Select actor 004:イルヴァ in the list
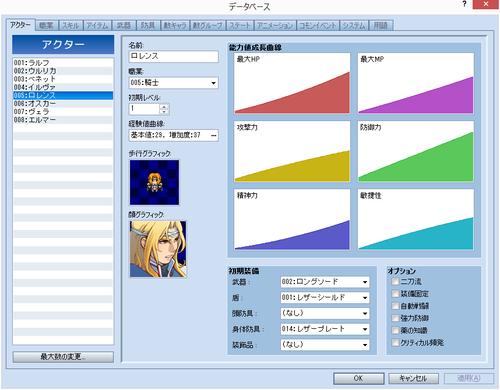This screenshot has height=390, width=500. click(63, 87)
